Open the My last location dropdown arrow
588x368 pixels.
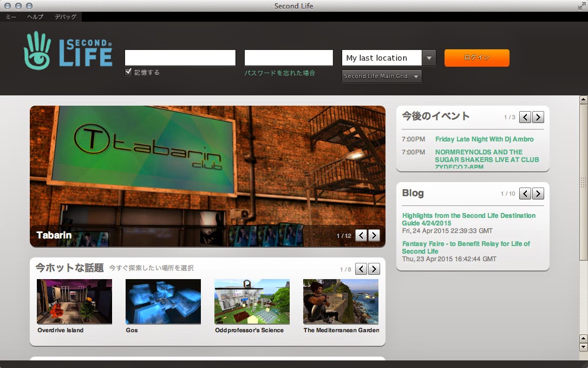(429, 58)
